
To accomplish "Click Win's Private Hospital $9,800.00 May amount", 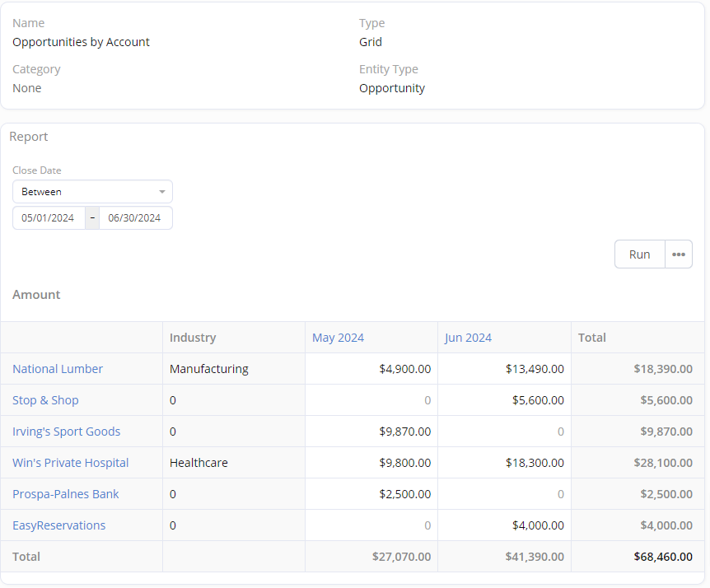I will [404, 463].
